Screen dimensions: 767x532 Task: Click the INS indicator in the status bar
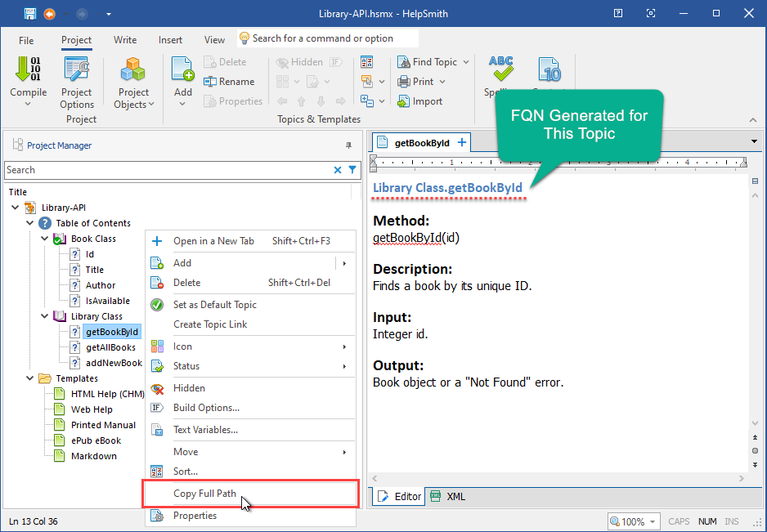point(732,521)
